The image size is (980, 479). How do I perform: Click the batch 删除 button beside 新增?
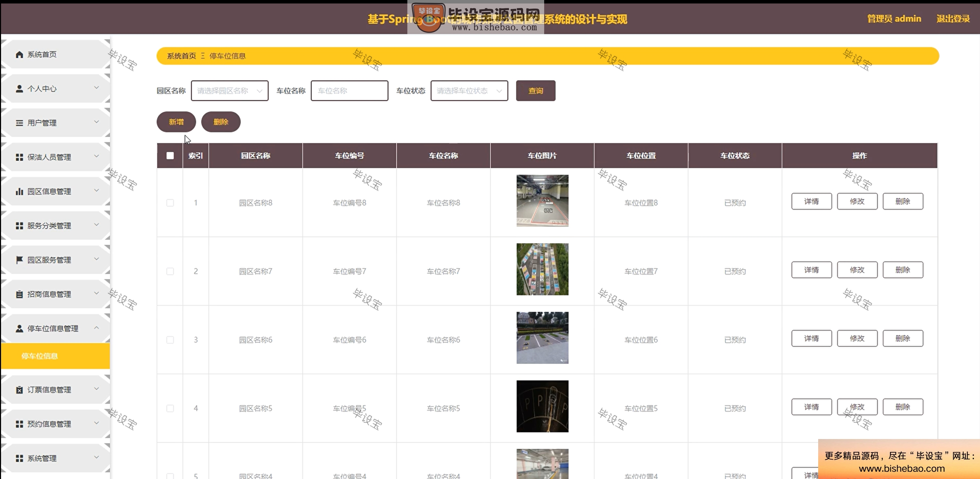coord(221,122)
